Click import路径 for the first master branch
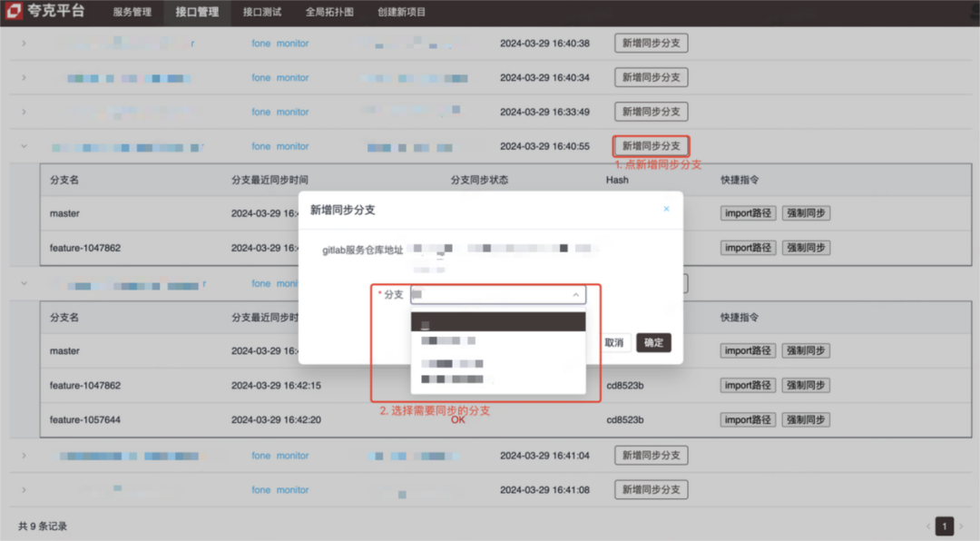The width and height of the screenshot is (980, 541). click(x=748, y=213)
